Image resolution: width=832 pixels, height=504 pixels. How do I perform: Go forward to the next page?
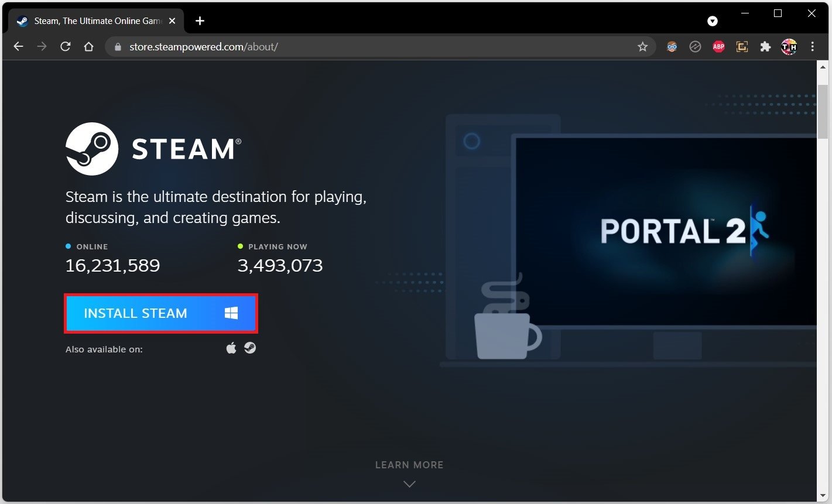pyautogui.click(x=42, y=47)
